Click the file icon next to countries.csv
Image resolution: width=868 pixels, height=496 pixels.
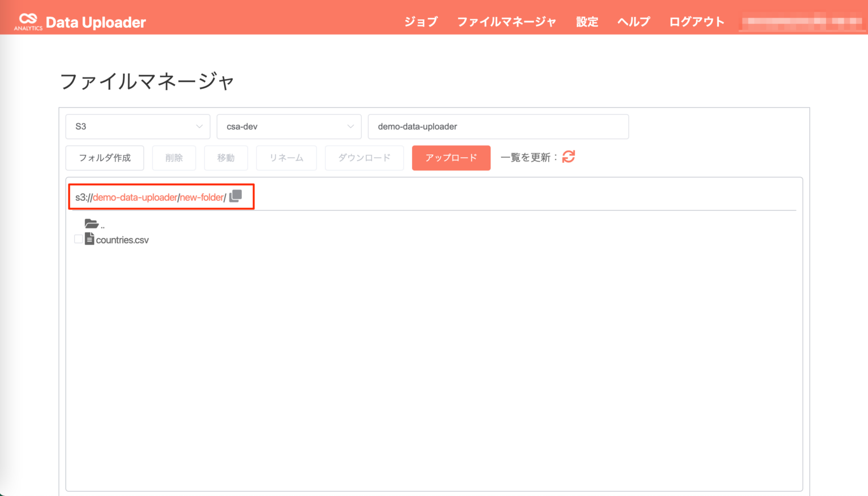tap(89, 239)
